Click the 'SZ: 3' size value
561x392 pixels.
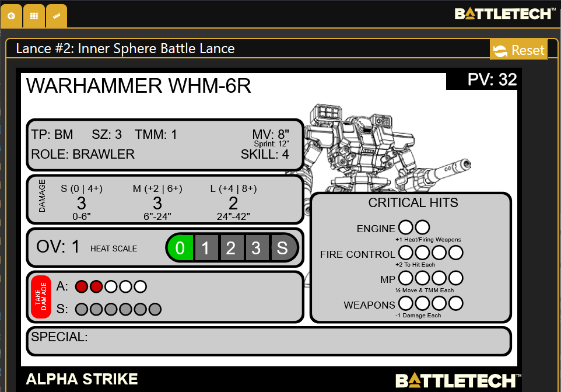pos(107,135)
